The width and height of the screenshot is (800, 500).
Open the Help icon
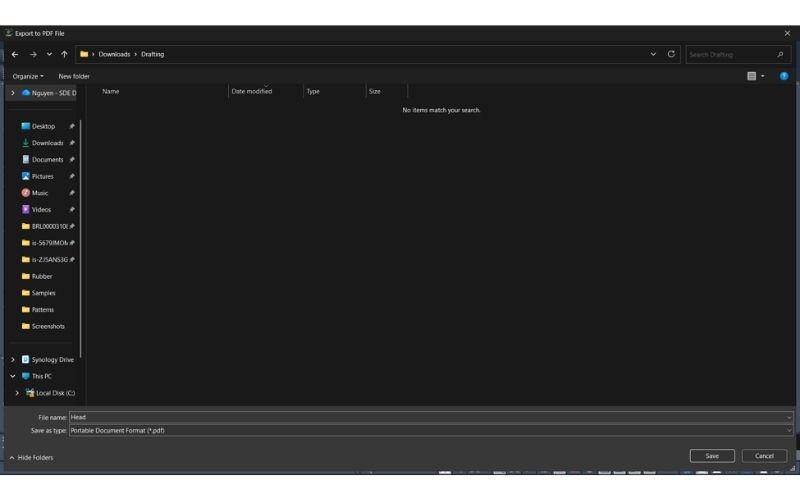(784, 76)
